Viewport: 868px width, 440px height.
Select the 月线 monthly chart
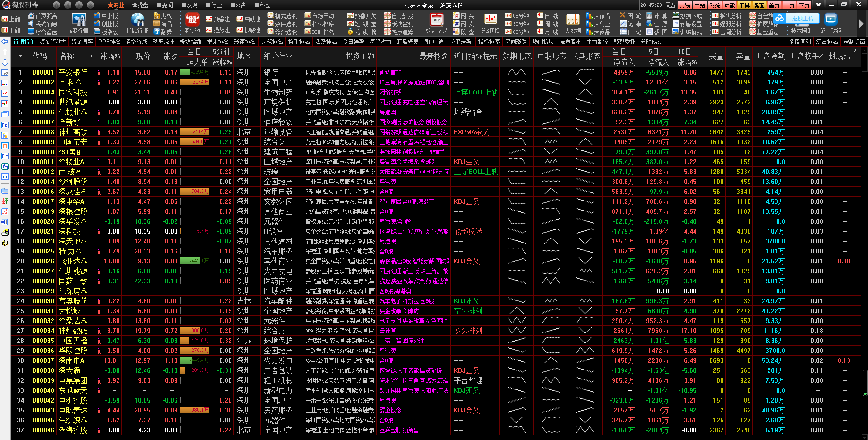click(x=547, y=32)
